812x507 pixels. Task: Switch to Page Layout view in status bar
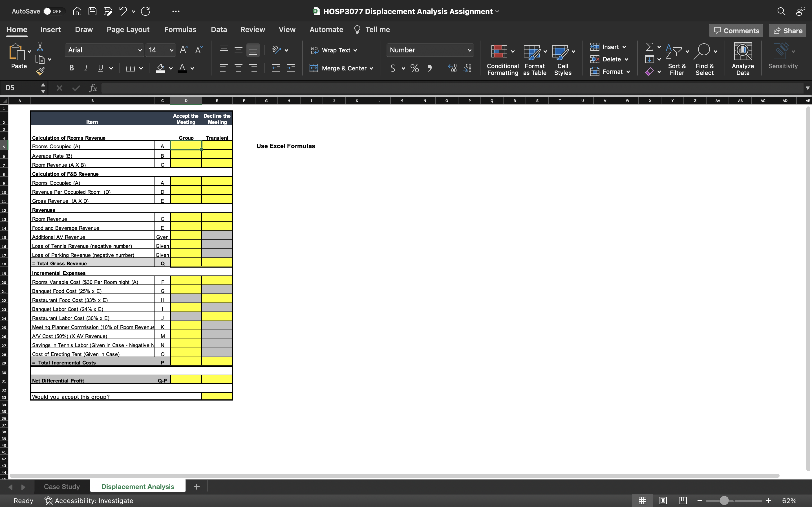coord(662,501)
